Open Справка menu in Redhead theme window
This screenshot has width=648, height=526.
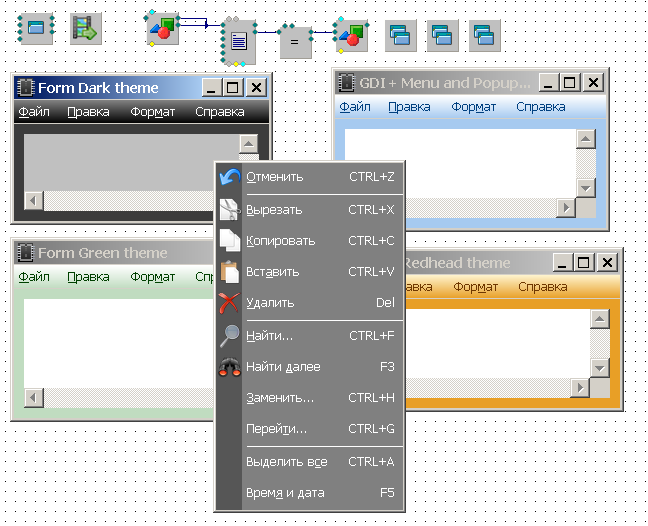(543, 287)
